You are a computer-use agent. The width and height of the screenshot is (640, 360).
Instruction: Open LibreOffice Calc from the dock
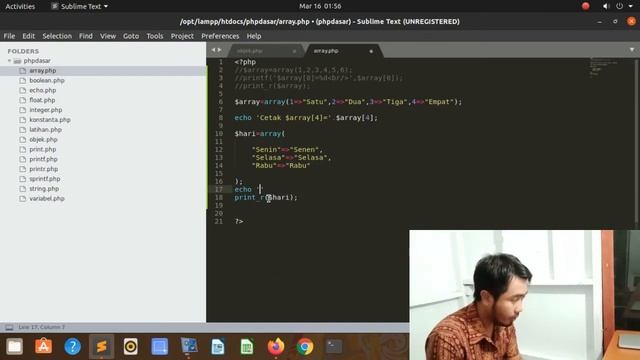247,347
